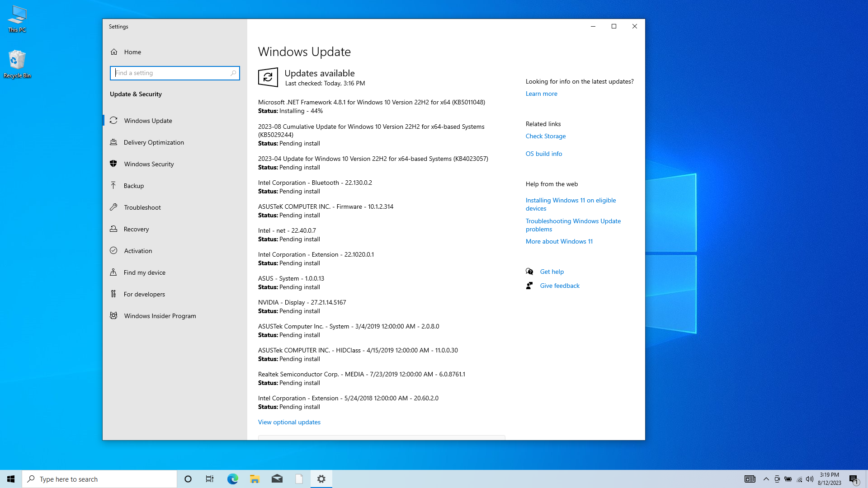Screen dimensions: 868x488
Task: Select Recovery in the sidebar
Action: (x=136, y=229)
